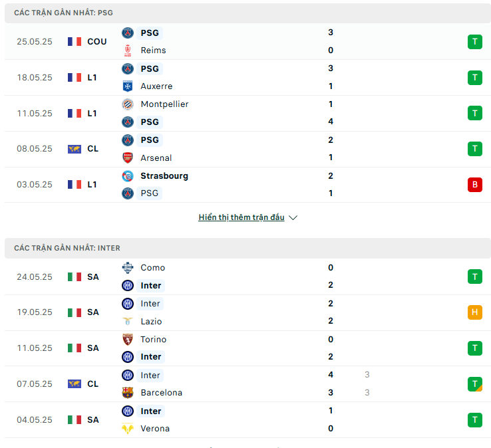Click the Barcelona crest icon
Image resolution: width=491 pixels, height=448 pixels.
point(128,392)
